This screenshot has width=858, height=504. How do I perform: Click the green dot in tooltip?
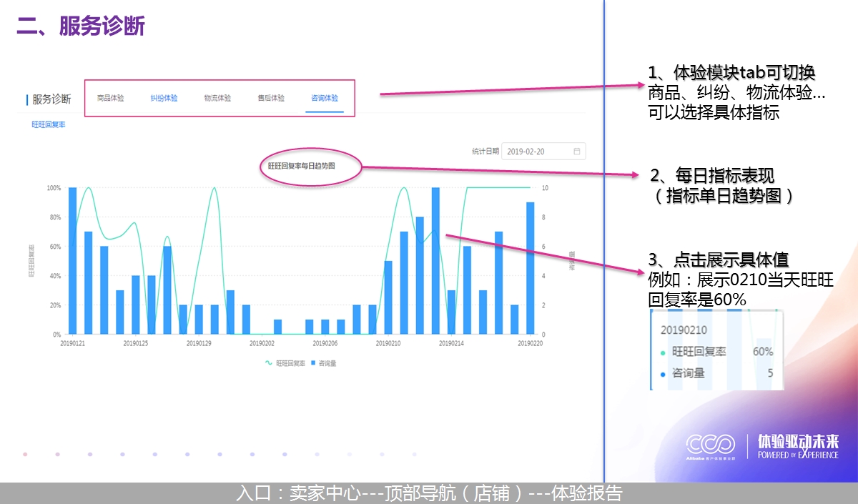click(662, 352)
